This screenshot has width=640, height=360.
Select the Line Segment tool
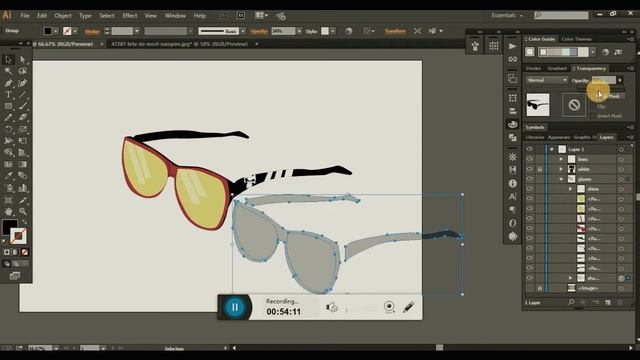tap(23, 94)
